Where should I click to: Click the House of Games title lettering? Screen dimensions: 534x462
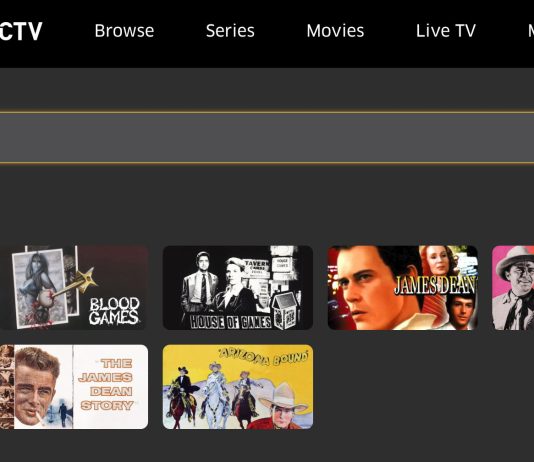pos(230,321)
